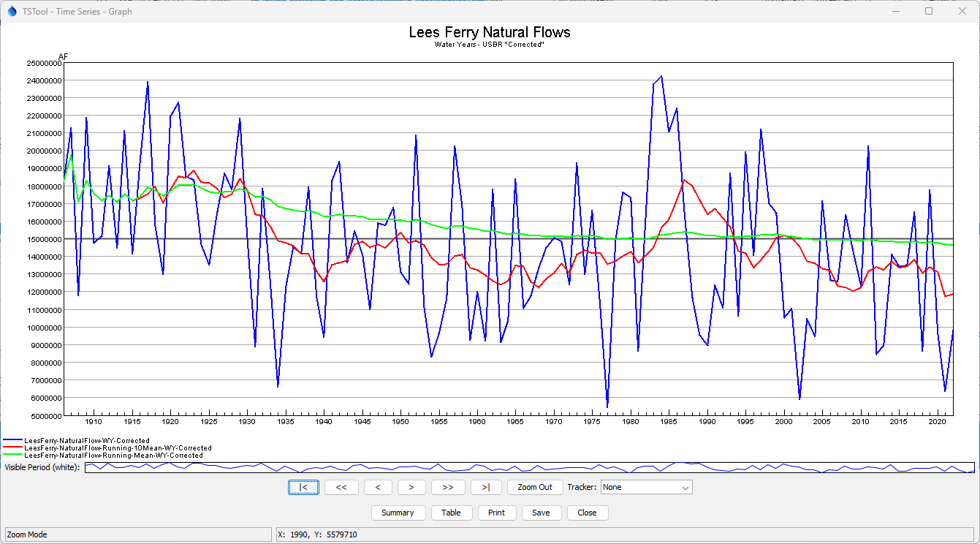The height and width of the screenshot is (544, 980).
Task: Save the graph
Action: tap(541, 513)
